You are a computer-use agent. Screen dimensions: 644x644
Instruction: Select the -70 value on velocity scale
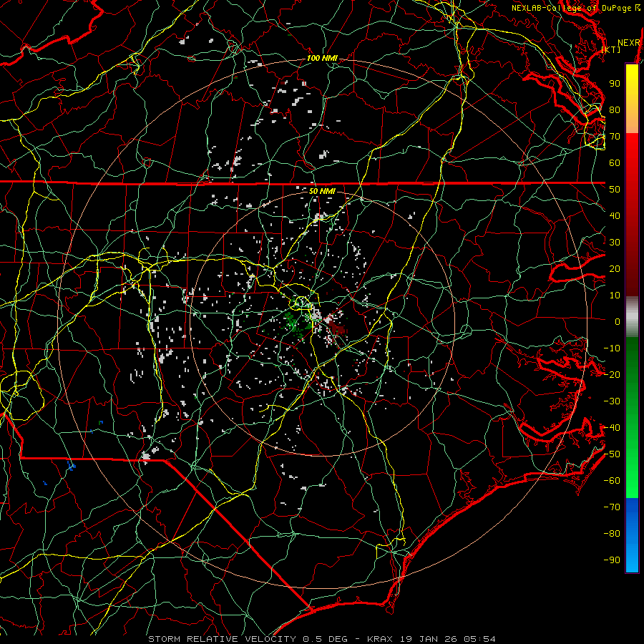(x=612, y=507)
